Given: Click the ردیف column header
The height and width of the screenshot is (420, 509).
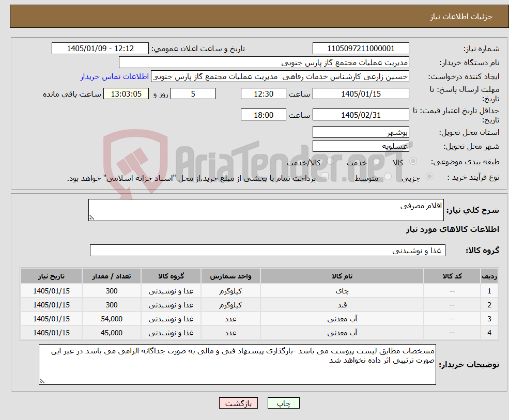Looking at the screenshot, I should (489, 276).
